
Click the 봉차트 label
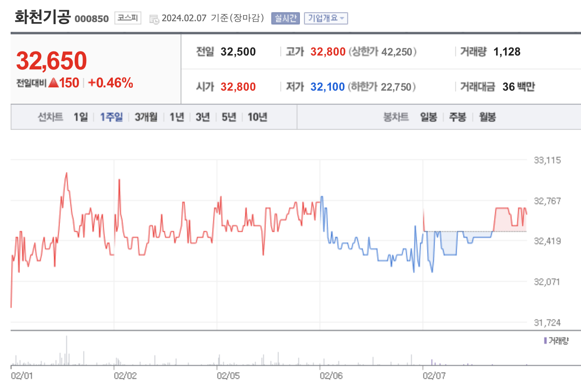pyautogui.click(x=396, y=117)
